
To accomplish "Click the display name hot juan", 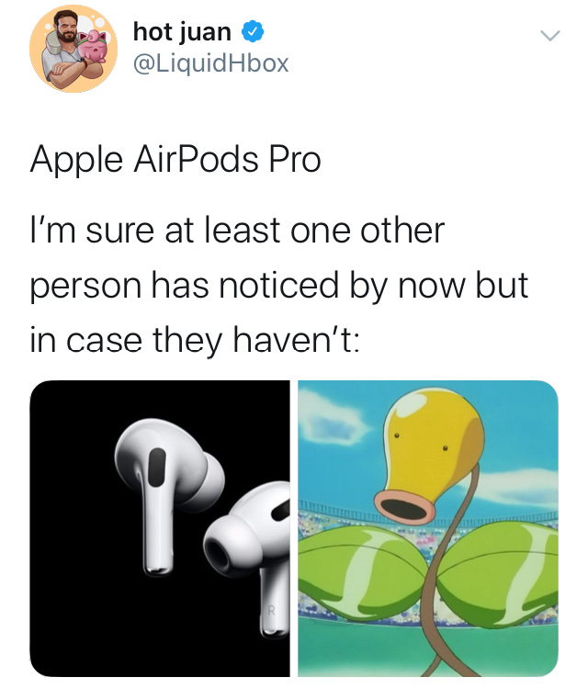I will 182,32.
